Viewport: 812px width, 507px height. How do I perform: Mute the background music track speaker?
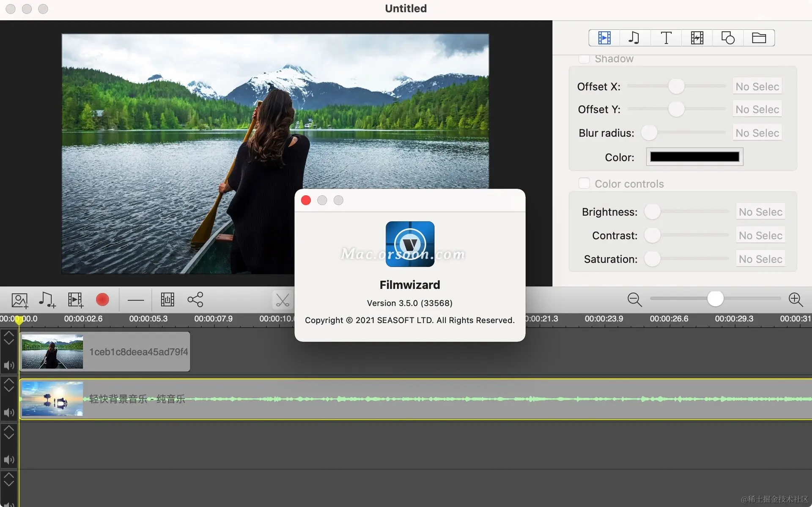(9, 413)
